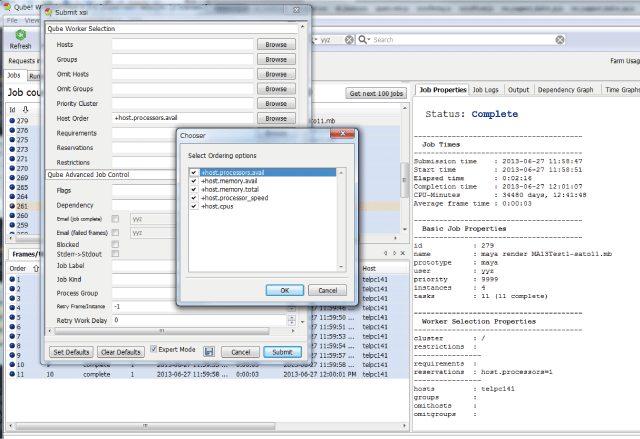Enable Email (job complete) checkbox

(x=116, y=219)
